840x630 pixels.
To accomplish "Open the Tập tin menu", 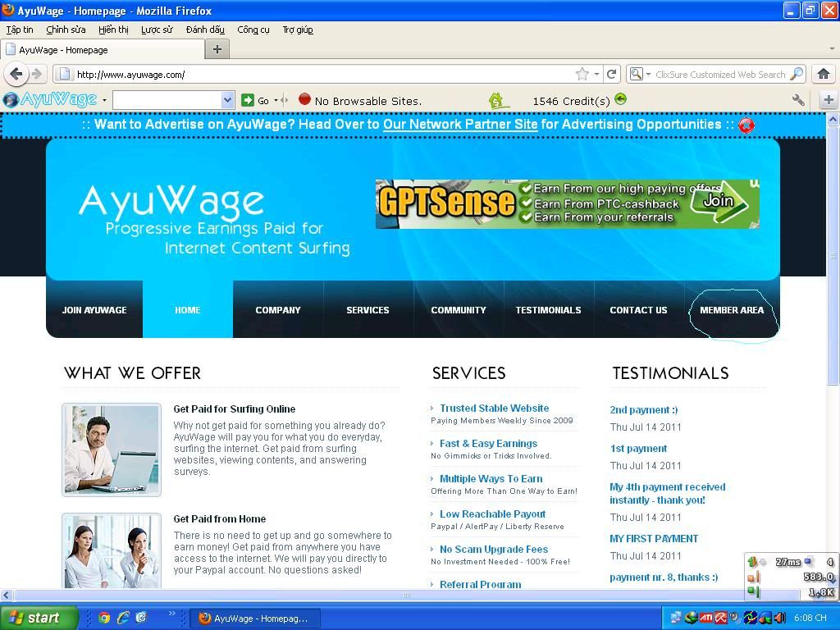I will click(20, 30).
